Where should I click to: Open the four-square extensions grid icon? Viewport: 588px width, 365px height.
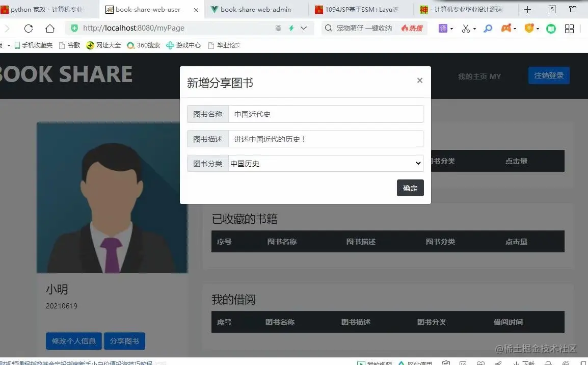click(x=569, y=29)
